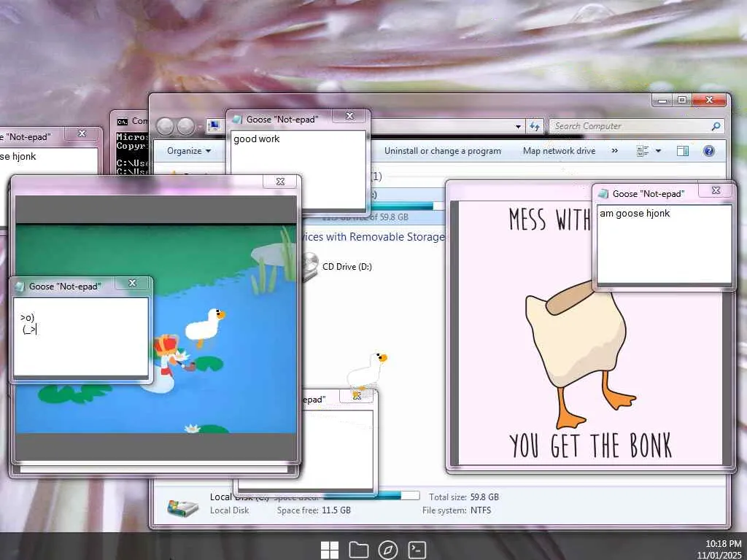Close the 'good work' Goose Not-epad
The height and width of the screenshot is (560, 747).
coord(349,116)
